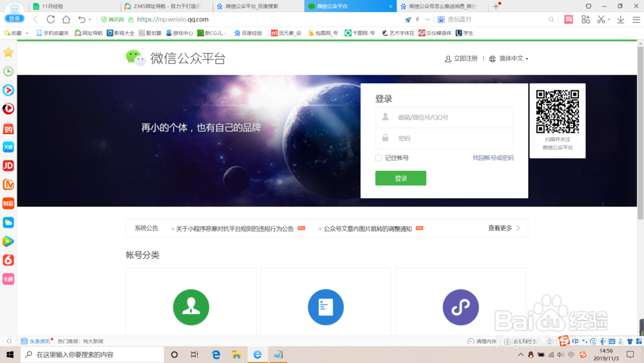Open 影视大全 bookmark

coord(120,33)
